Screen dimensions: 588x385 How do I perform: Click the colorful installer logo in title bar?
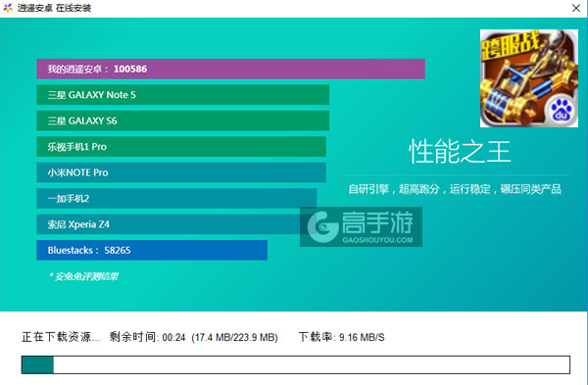[x=8, y=8]
